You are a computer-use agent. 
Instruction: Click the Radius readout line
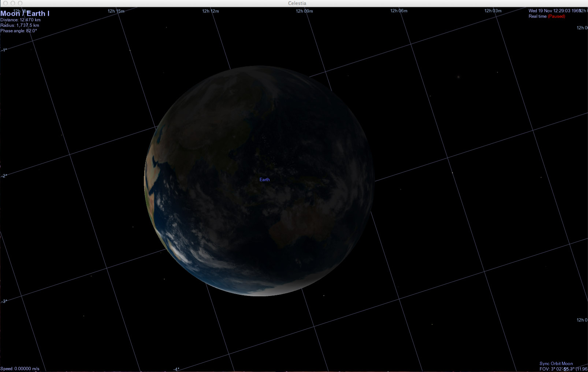20,26
